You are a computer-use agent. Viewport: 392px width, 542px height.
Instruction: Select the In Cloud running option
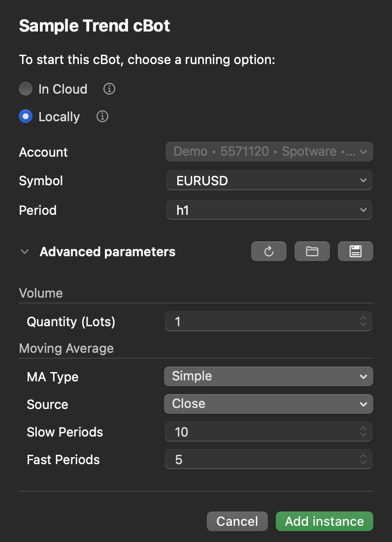tap(25, 89)
